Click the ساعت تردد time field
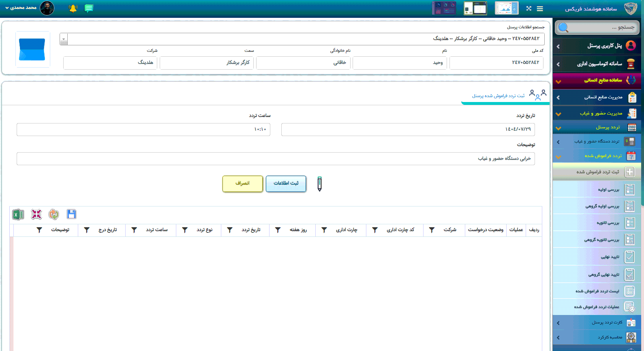The image size is (644, 351). point(143,130)
